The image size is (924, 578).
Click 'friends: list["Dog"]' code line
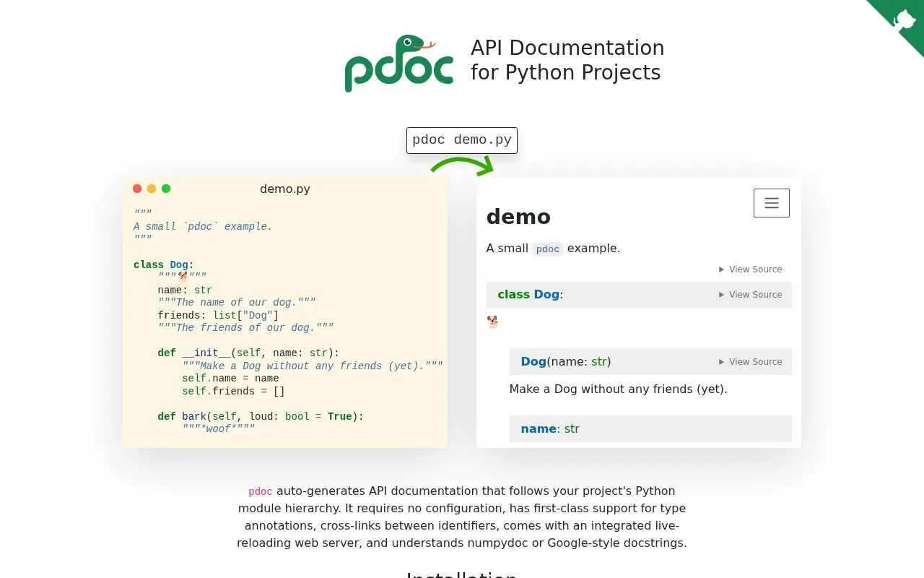point(218,316)
